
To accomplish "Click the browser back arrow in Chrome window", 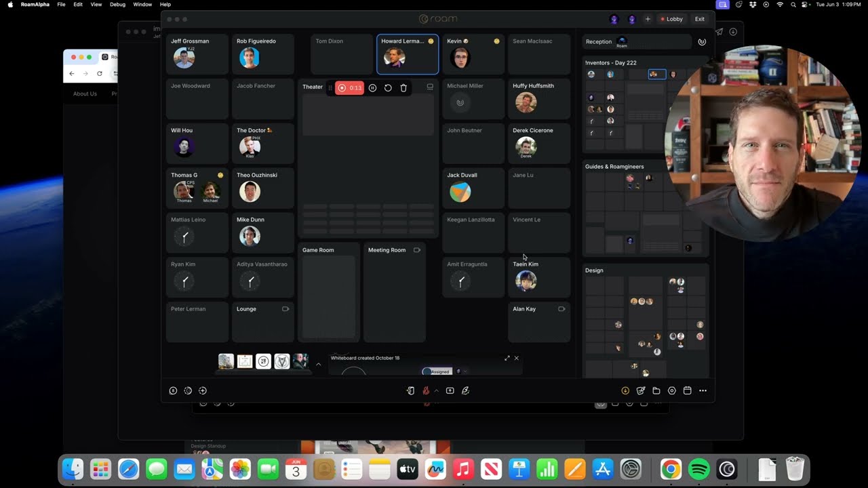I will (x=71, y=73).
